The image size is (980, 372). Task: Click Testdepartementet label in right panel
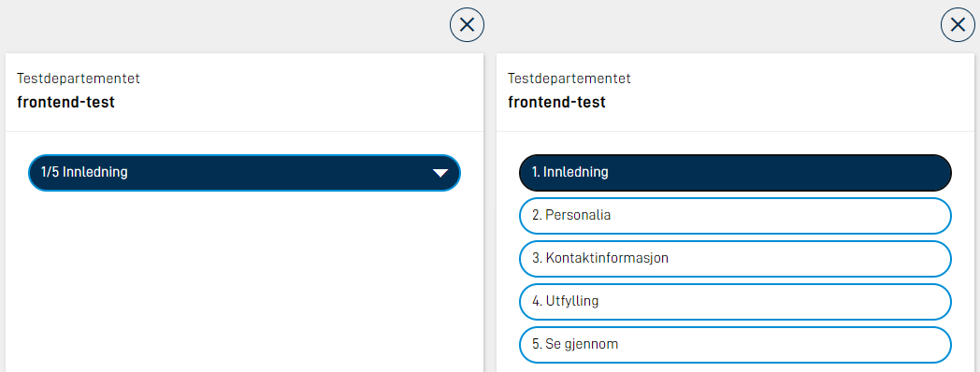[x=569, y=79]
